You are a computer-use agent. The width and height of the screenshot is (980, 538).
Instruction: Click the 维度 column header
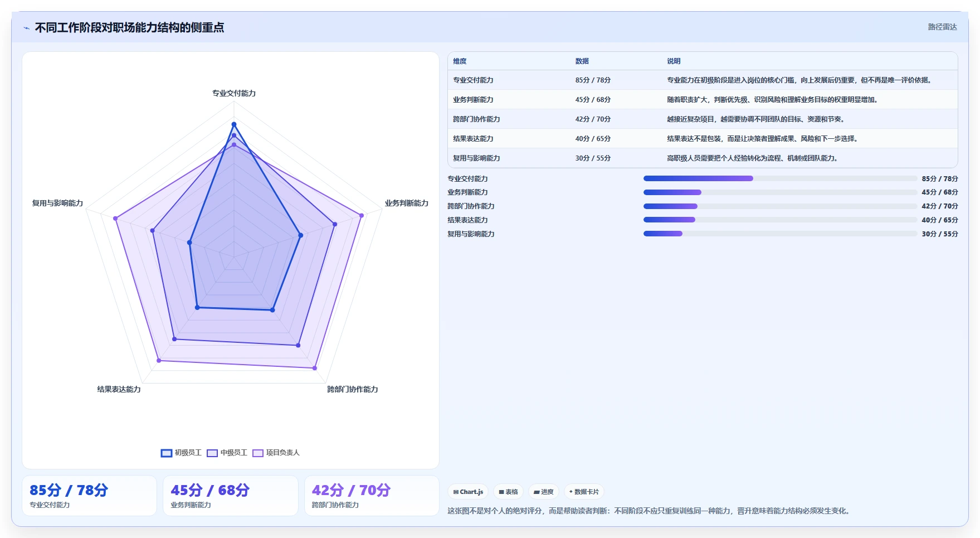pos(460,61)
